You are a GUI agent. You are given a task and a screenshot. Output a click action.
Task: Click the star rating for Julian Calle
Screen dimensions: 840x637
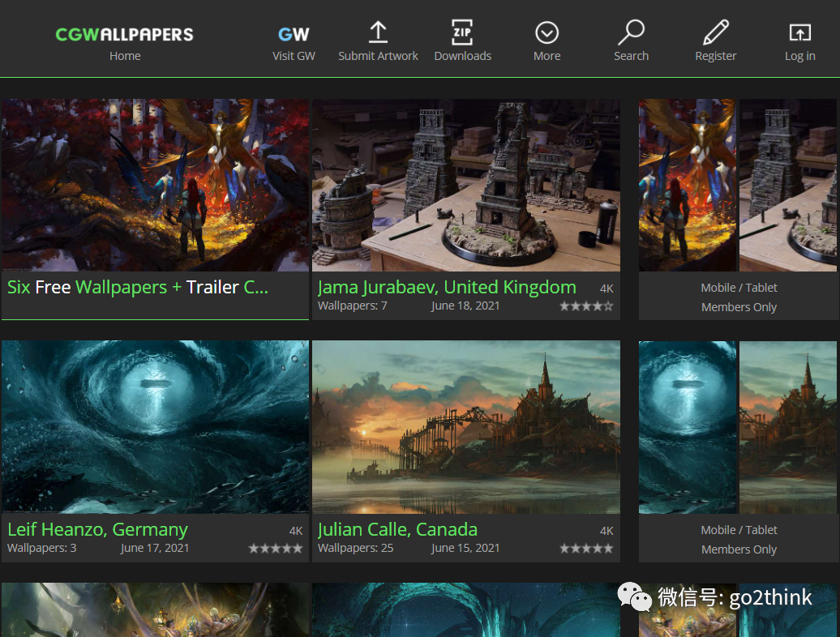[586, 548]
